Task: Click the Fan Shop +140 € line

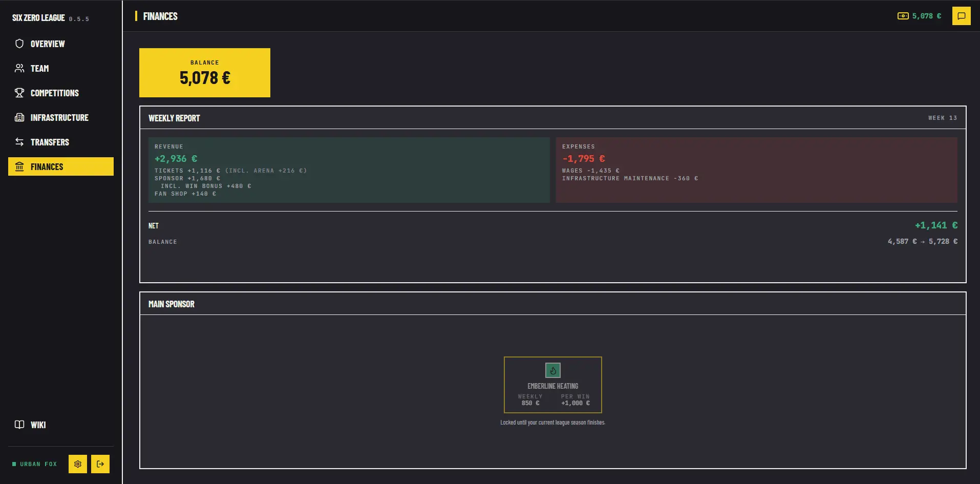Action: point(185,194)
